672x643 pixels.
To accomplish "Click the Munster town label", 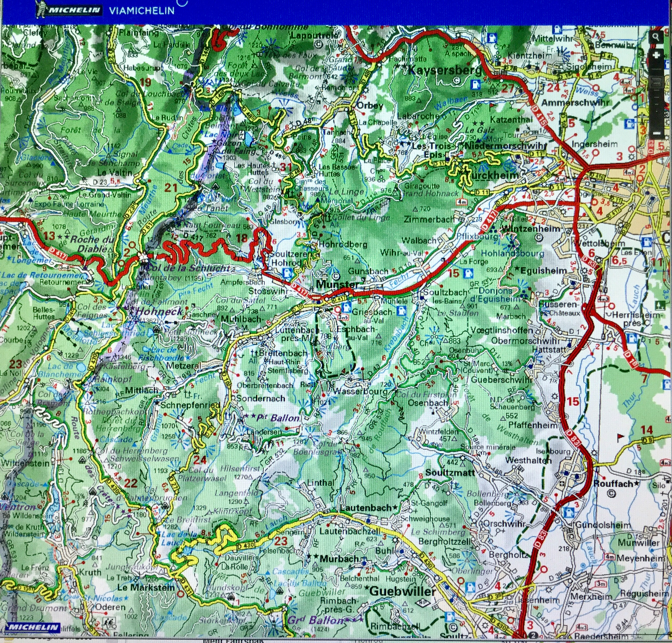I will pos(338,284).
